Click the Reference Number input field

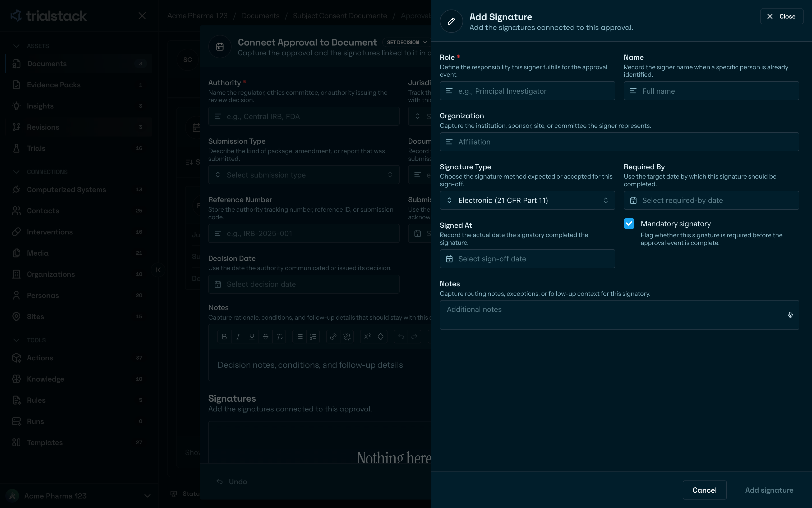[304, 234]
